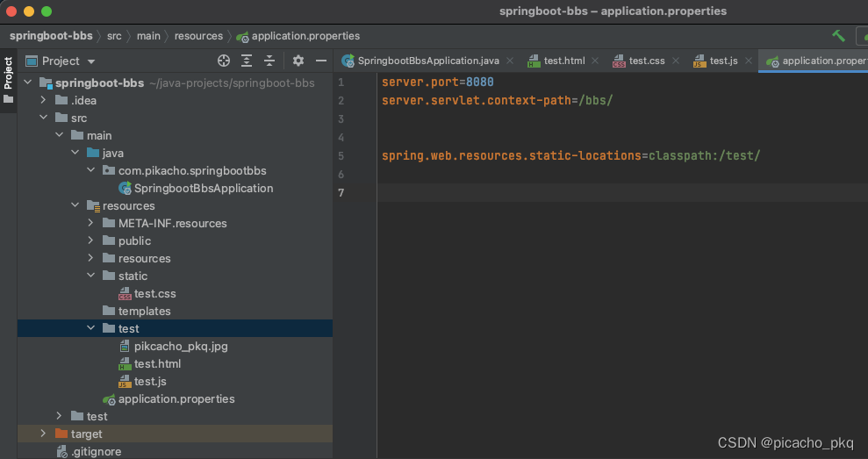Click the test.html file type icon in tree
The width and height of the screenshot is (868, 459).
126,364
